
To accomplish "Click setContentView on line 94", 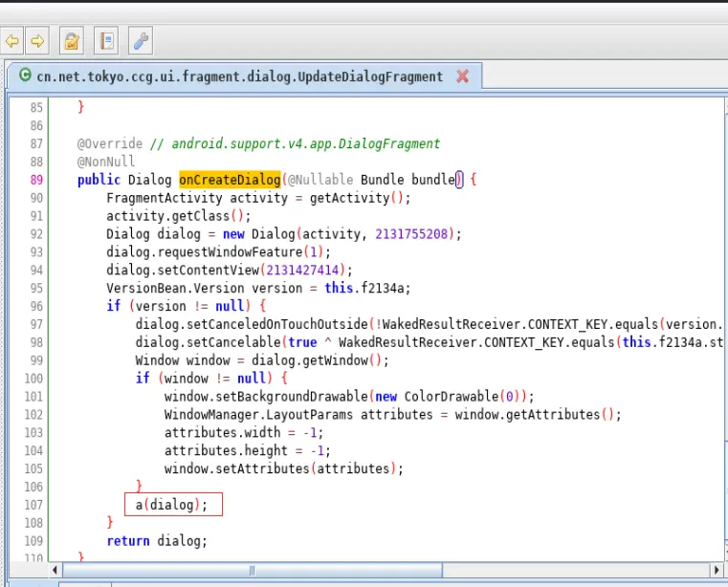I will (208, 270).
